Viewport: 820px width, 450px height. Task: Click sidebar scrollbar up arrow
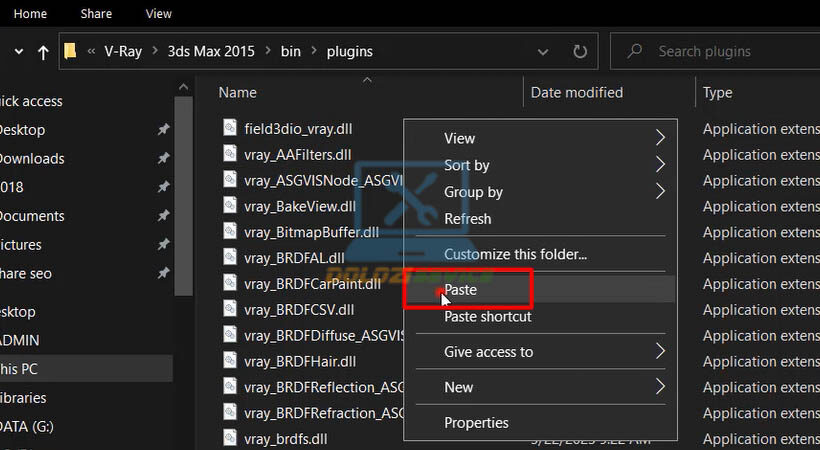[184, 87]
